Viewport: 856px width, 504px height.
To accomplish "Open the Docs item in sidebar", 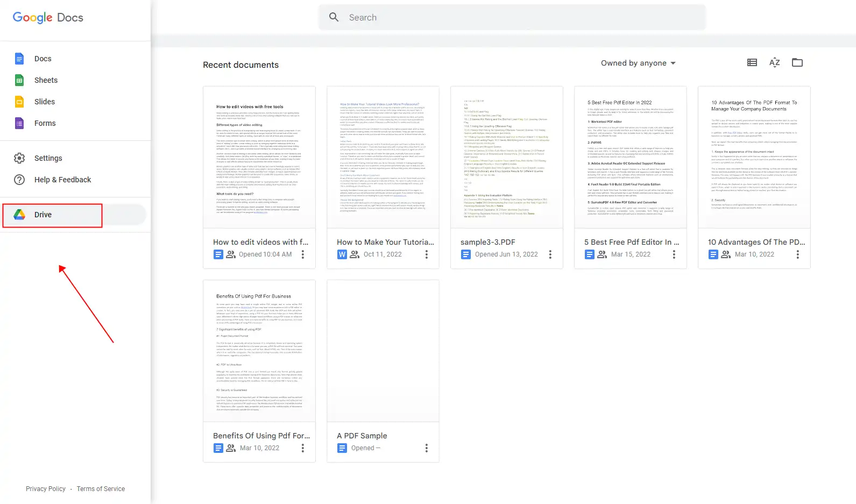I will coord(73,59).
